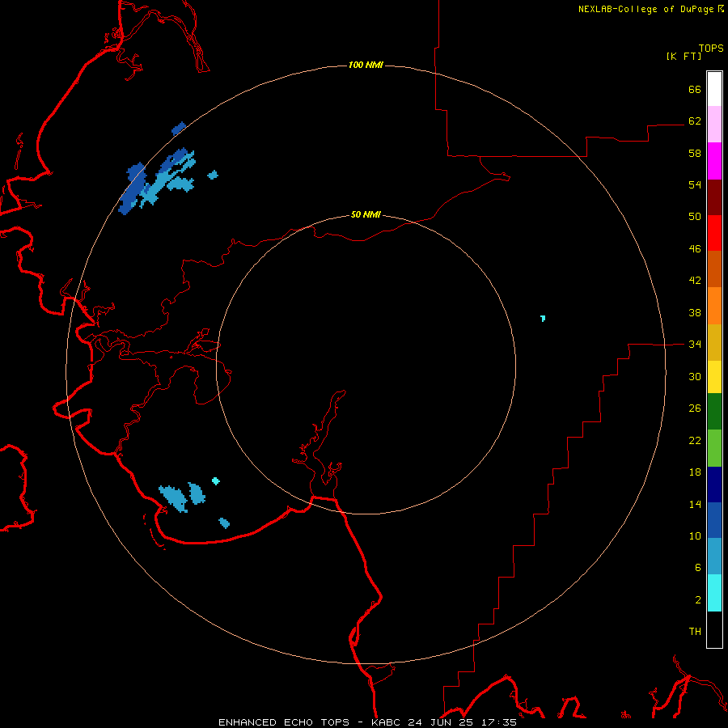Viewport: 728px width, 728px height.
Task: Click the legend value '26'
Action: click(x=695, y=408)
